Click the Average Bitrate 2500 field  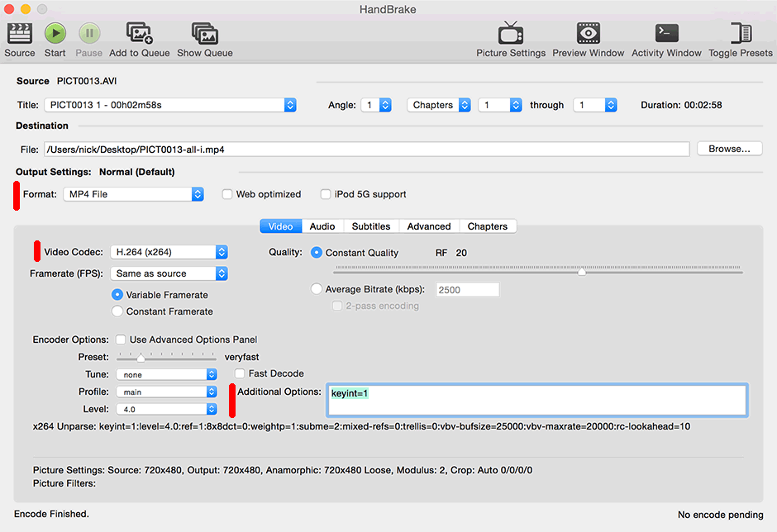click(x=467, y=290)
